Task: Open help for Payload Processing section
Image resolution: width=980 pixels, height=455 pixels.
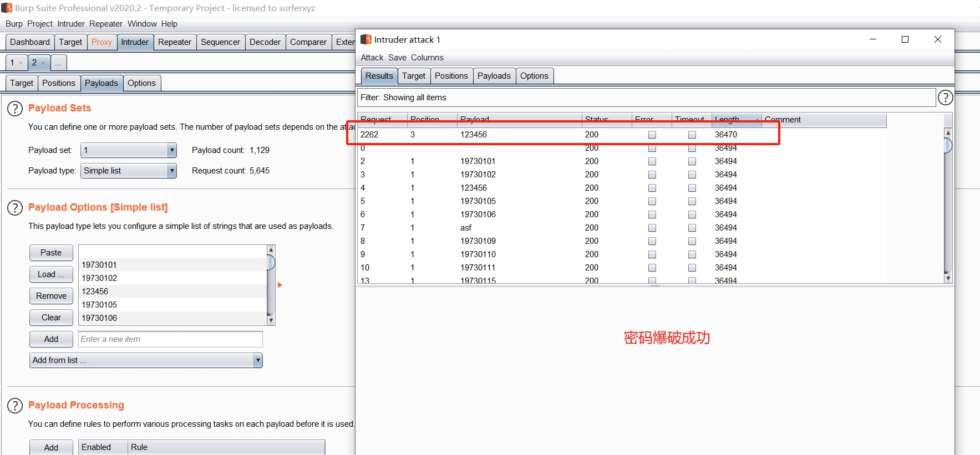Action: [x=15, y=406]
